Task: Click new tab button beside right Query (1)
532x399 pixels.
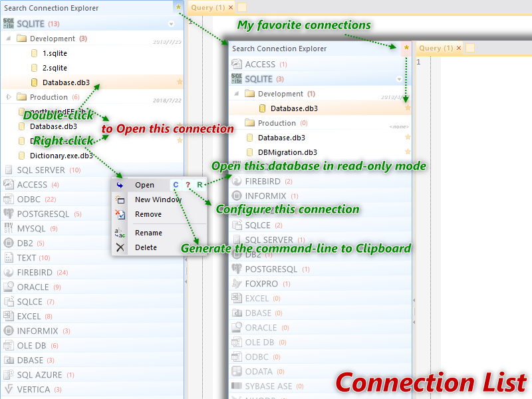Action: tap(470, 48)
